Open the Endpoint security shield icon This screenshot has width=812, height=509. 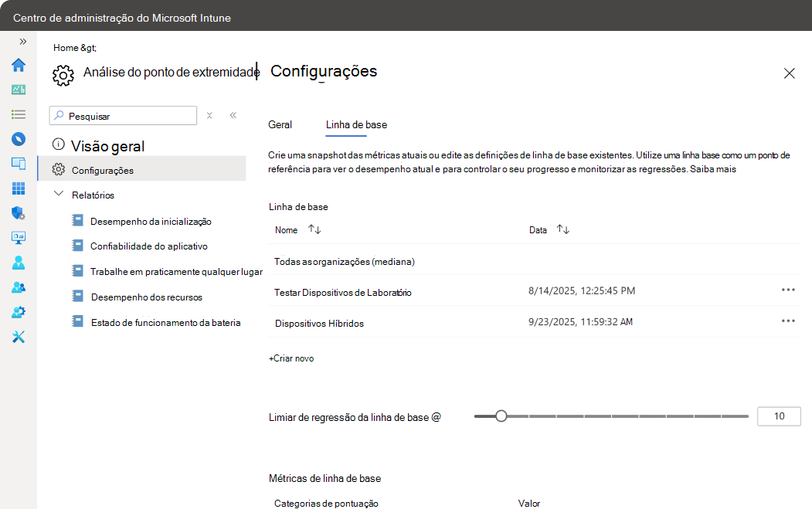pos(18,213)
